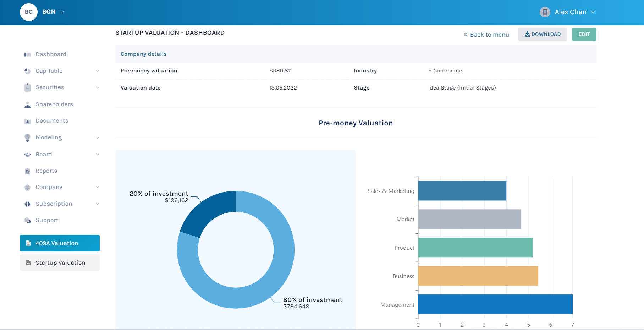Follow the Back to menu link
This screenshot has height=330, width=644.
(486, 34)
